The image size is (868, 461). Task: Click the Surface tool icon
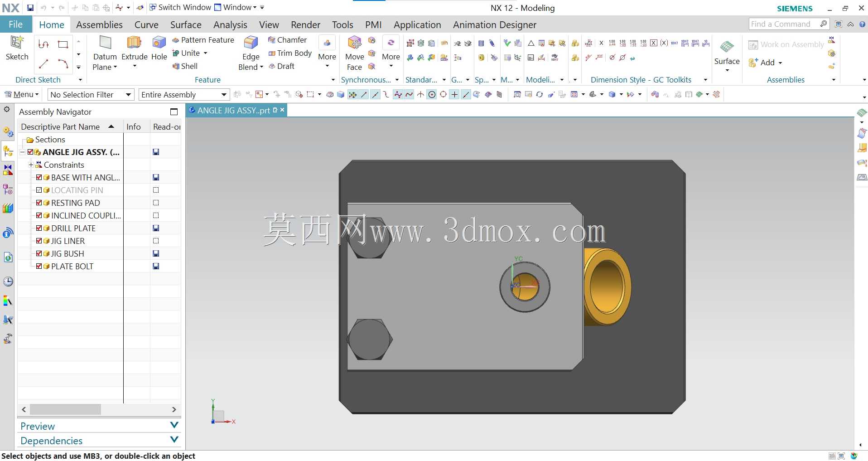click(727, 47)
